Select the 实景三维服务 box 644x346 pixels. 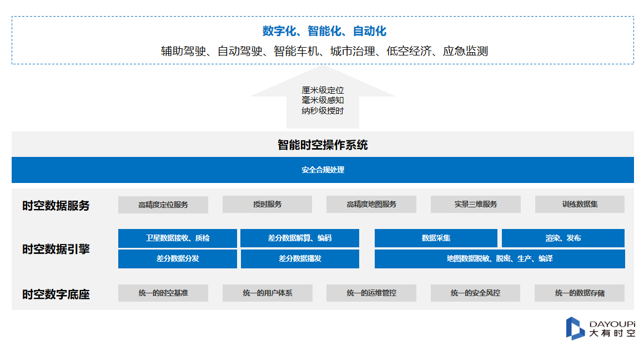(475, 204)
